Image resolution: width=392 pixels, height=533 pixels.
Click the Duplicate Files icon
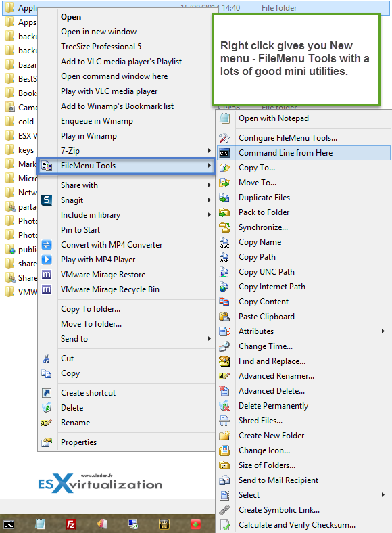coord(224,198)
